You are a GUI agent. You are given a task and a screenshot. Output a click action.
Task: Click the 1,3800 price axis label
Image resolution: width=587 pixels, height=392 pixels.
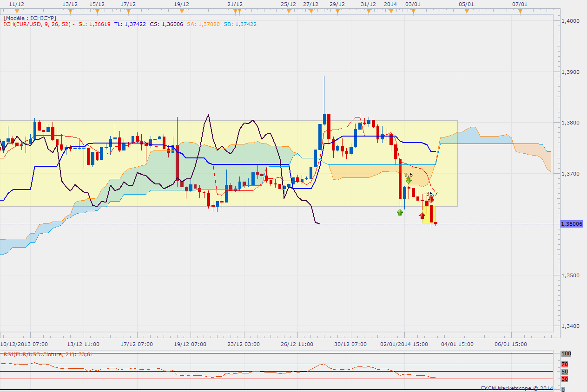pyautogui.click(x=571, y=123)
